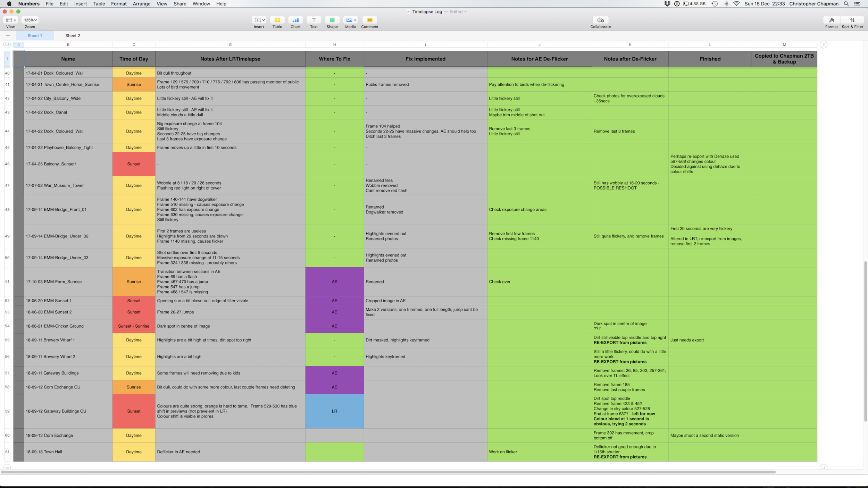Expand the Media toolbar dropdown
This screenshot has height=488, width=868.
[x=351, y=20]
